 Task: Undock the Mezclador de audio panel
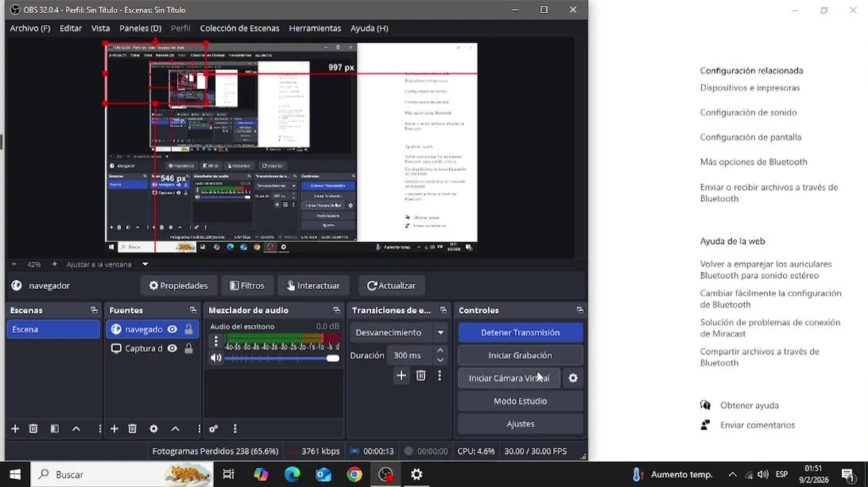pos(337,310)
